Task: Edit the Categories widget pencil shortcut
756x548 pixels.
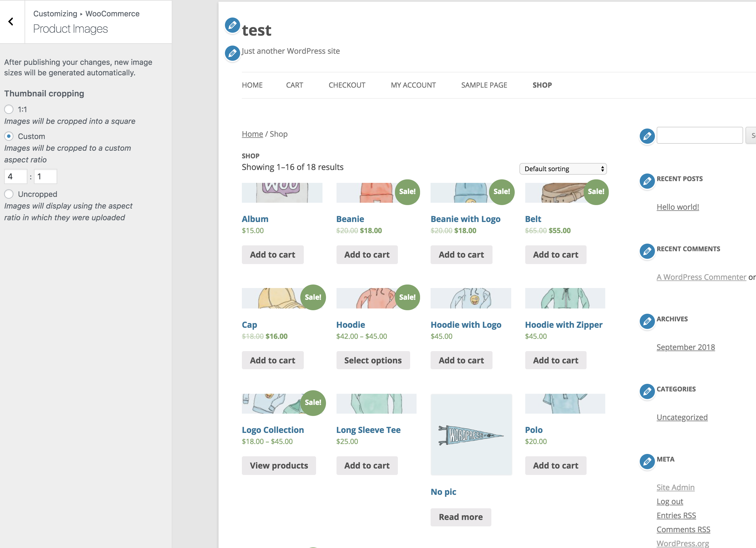Action: [647, 392]
